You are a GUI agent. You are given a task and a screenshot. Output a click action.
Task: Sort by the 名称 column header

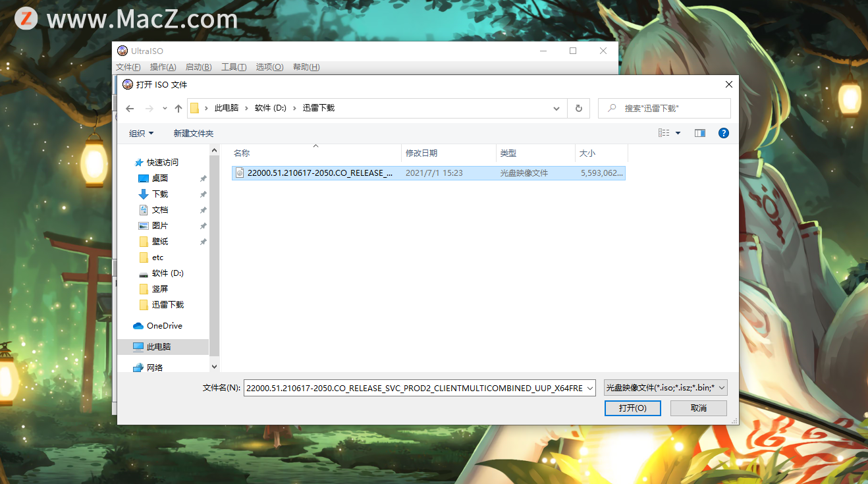coord(315,153)
